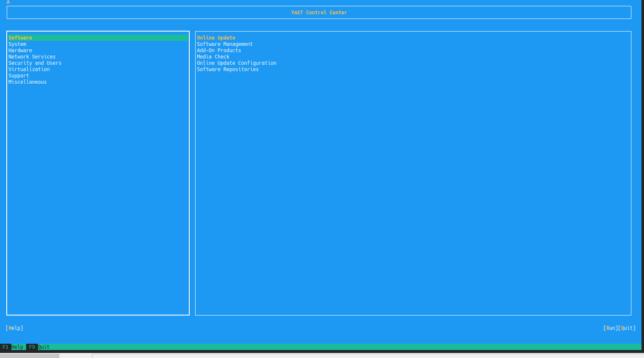The width and height of the screenshot is (644, 358).
Task: Open the Miscellaneous category
Action: click(x=27, y=82)
